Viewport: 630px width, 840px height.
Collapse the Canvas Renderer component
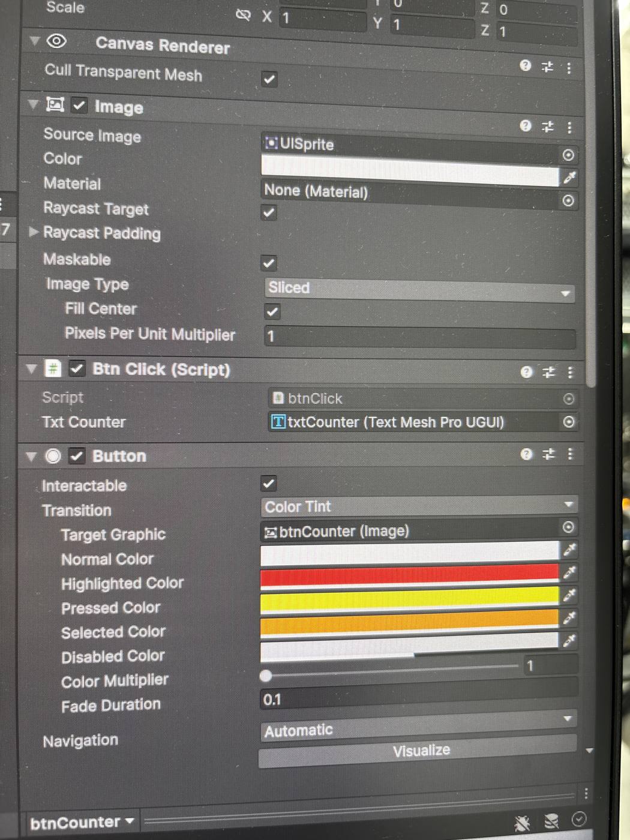click(35, 41)
